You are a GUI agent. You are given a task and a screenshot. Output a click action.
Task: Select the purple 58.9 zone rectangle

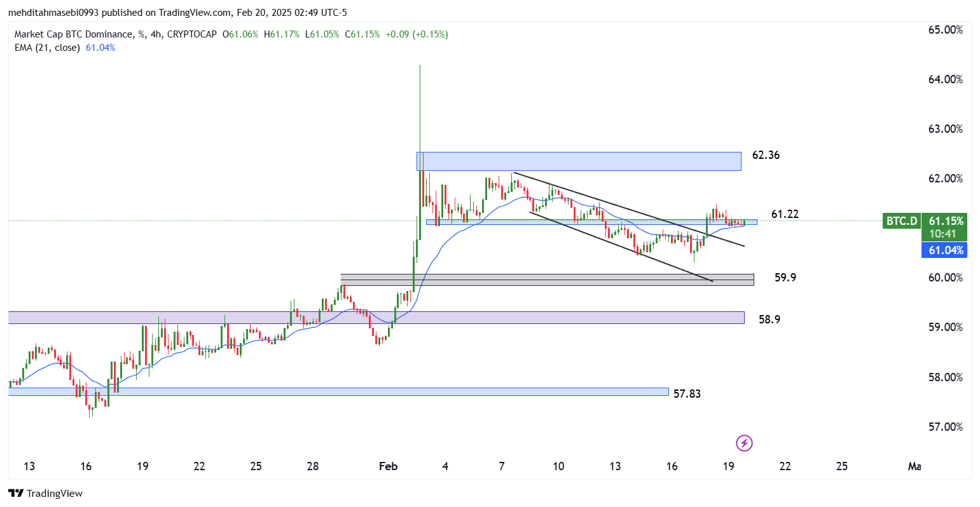click(x=376, y=318)
